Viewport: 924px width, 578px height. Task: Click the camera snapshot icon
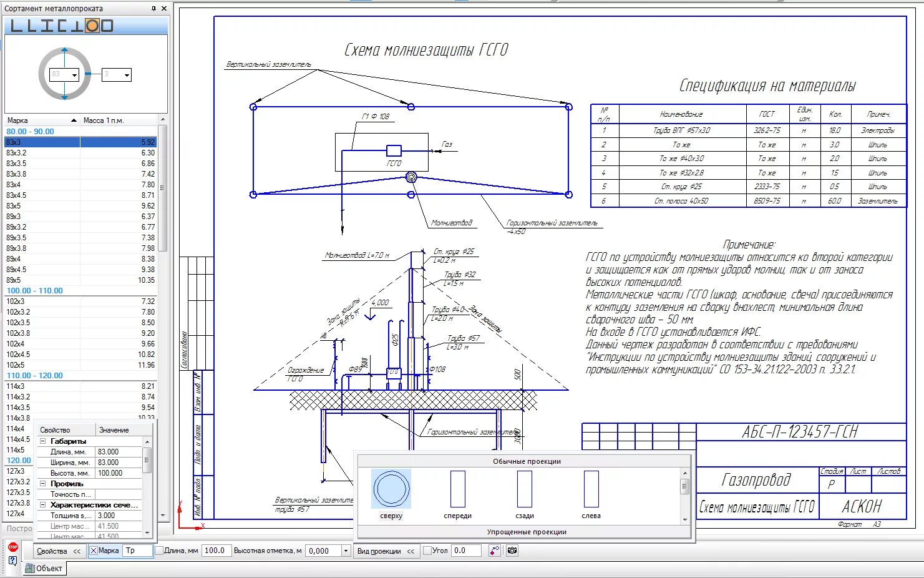click(x=512, y=551)
